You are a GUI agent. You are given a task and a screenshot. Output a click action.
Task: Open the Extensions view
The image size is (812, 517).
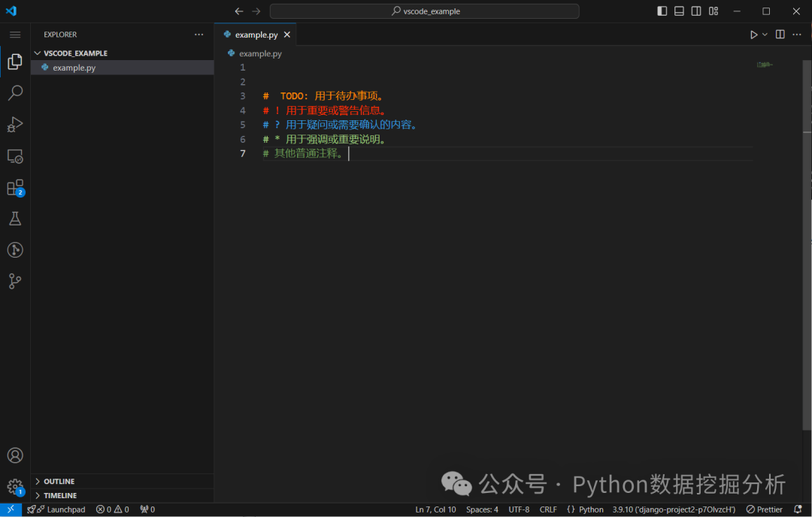pyautogui.click(x=15, y=187)
